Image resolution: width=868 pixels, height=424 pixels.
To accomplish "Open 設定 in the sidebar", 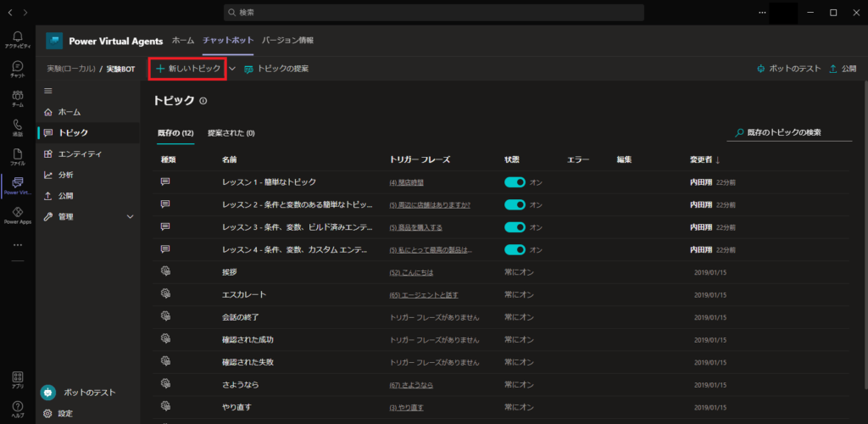I will point(87,414).
